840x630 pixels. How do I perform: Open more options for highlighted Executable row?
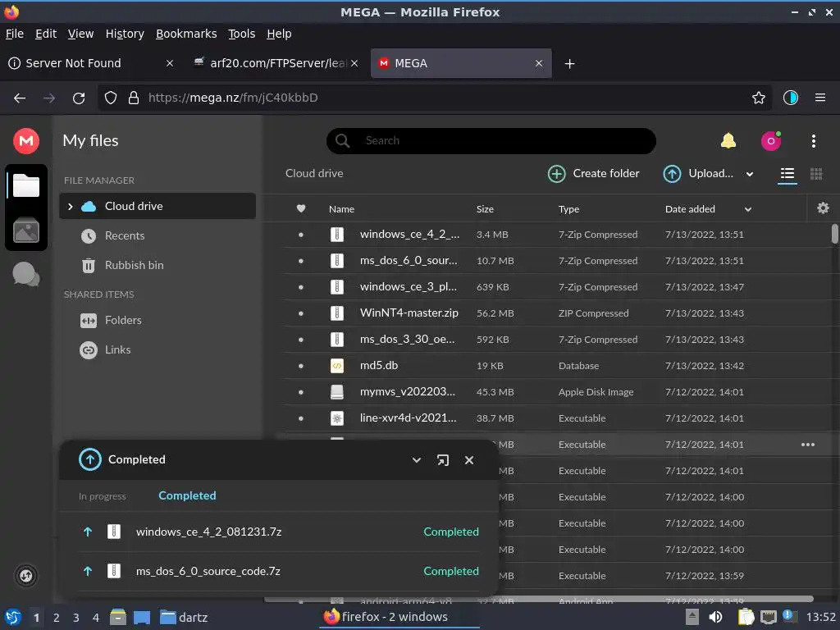(807, 445)
